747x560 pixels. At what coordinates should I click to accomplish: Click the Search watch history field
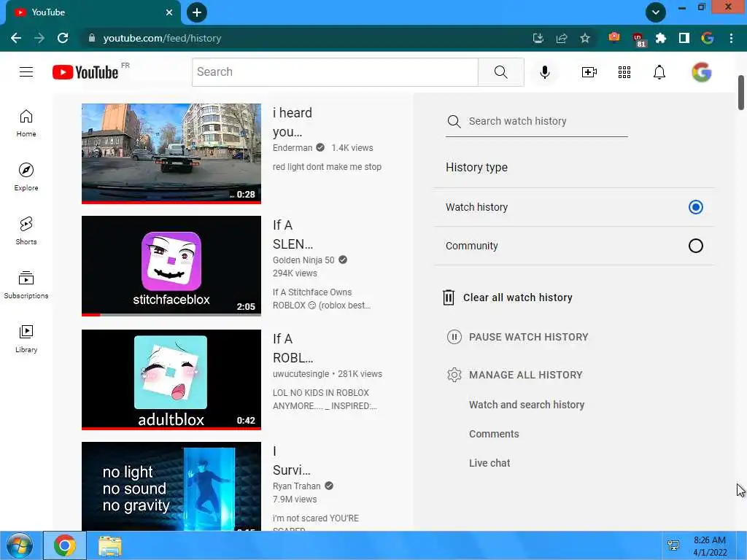tap(537, 122)
